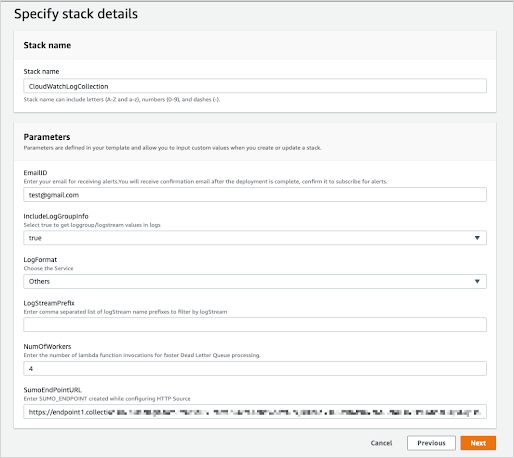Click the 'LogStreamPrefix' label
Viewport: 514px width, 458px height.
click(49, 303)
